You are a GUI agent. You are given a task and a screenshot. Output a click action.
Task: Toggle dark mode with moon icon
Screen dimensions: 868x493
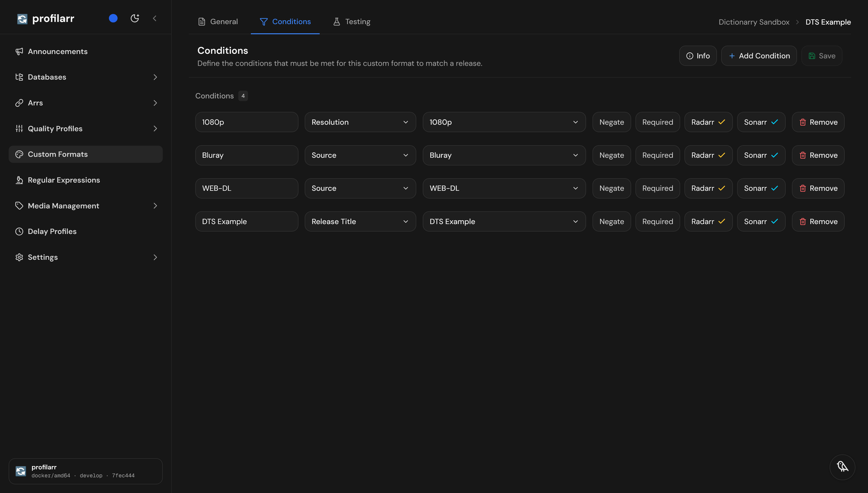135,18
